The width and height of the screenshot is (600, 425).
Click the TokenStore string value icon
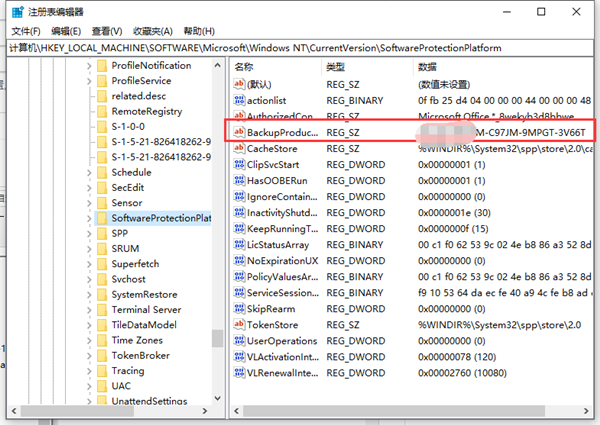pos(239,324)
